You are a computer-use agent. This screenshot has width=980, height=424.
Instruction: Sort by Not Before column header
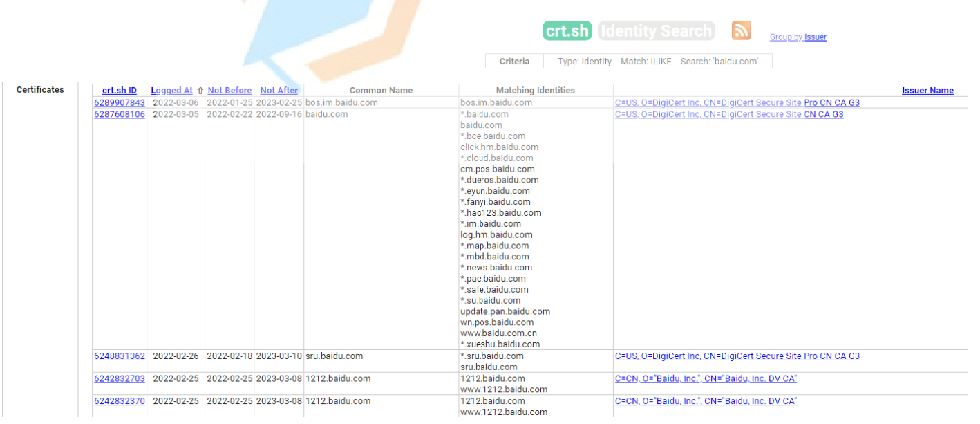pyautogui.click(x=229, y=91)
